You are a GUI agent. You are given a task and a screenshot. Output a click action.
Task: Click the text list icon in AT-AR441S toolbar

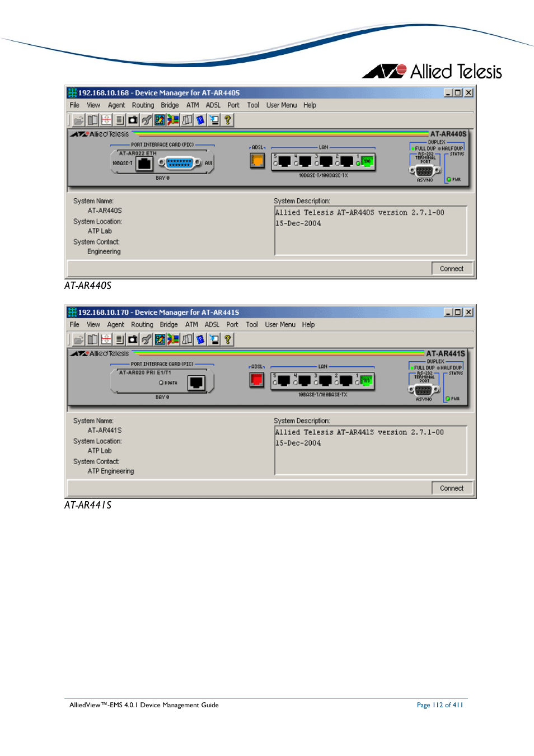click(120, 339)
